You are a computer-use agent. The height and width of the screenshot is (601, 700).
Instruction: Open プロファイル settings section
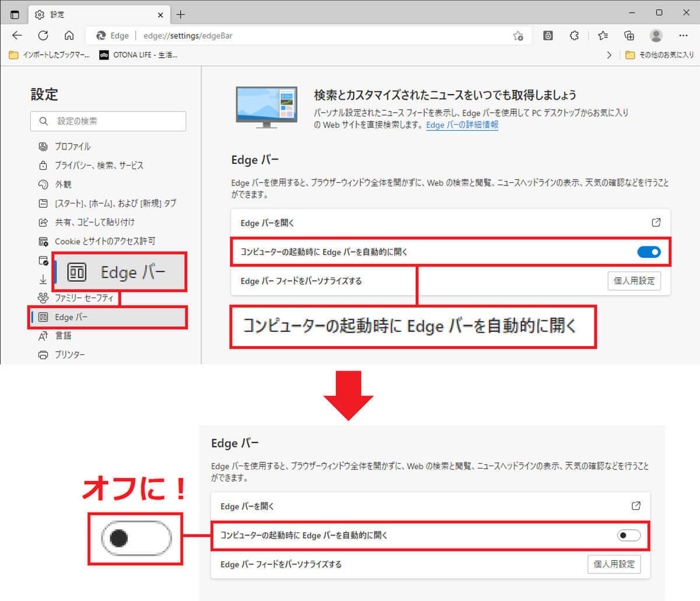73,146
